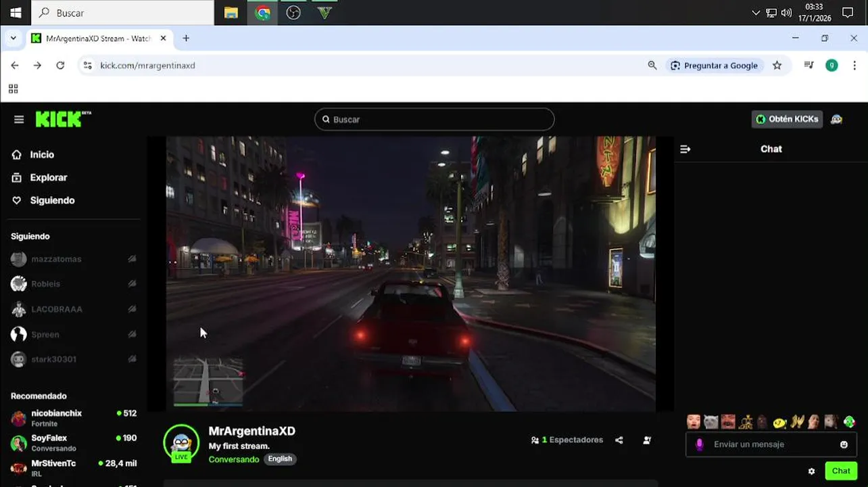Insert the laughing man emote
This screenshot has width=868, height=487.
click(728, 422)
